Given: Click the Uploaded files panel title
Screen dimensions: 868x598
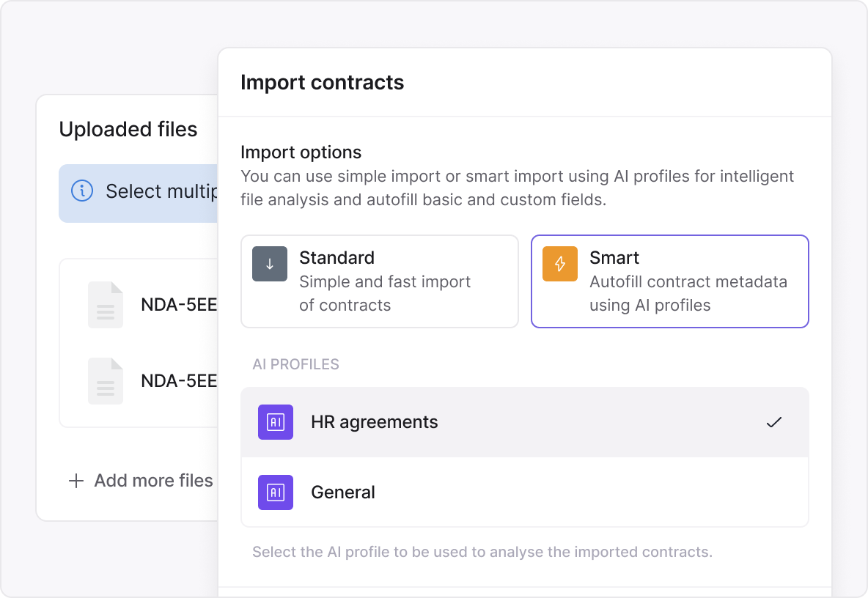Looking at the screenshot, I should tap(128, 129).
